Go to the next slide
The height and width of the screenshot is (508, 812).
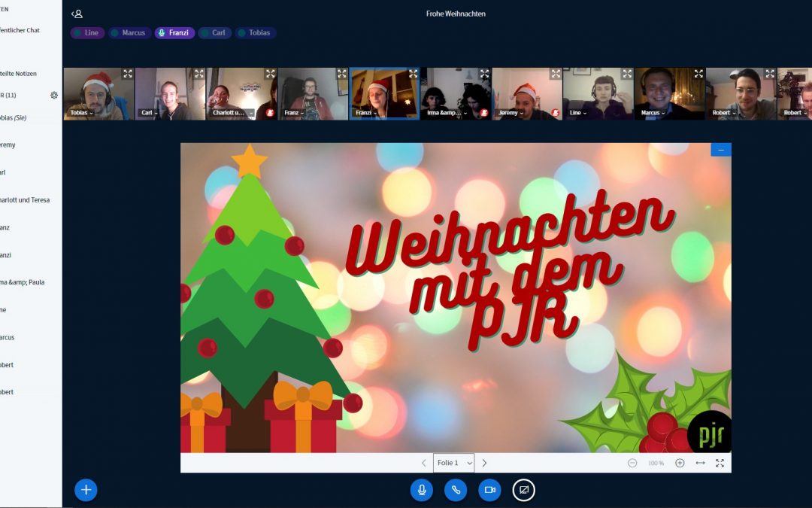tap(485, 463)
